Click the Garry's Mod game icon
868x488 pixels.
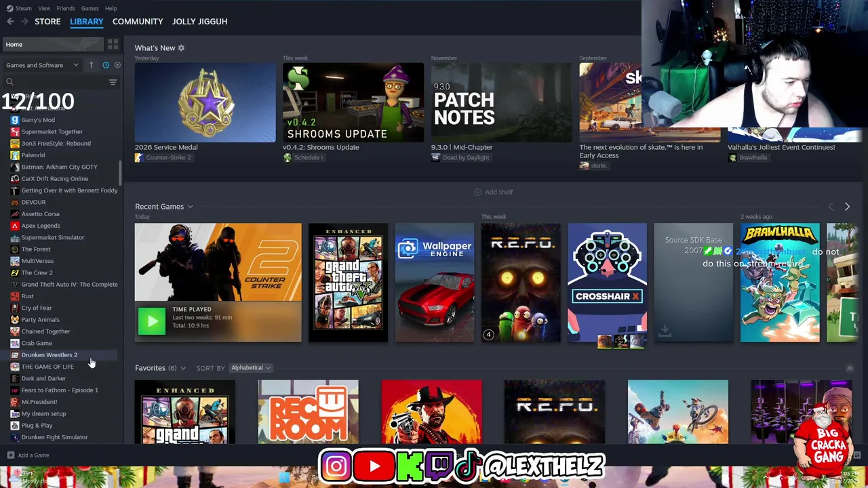[x=15, y=120]
